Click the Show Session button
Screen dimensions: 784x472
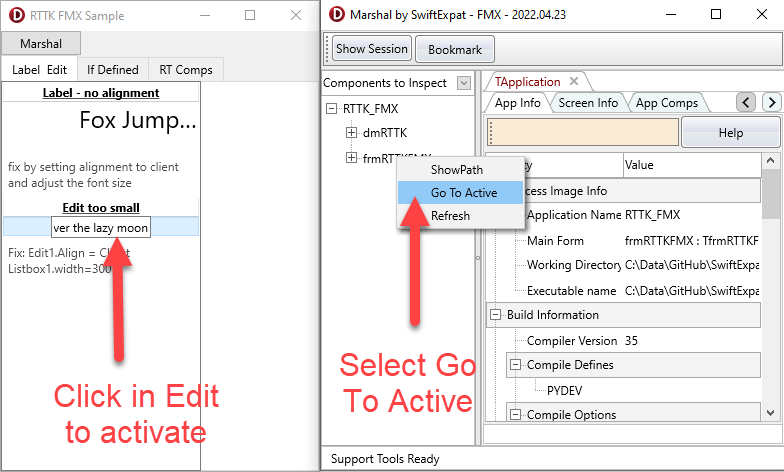[372, 48]
